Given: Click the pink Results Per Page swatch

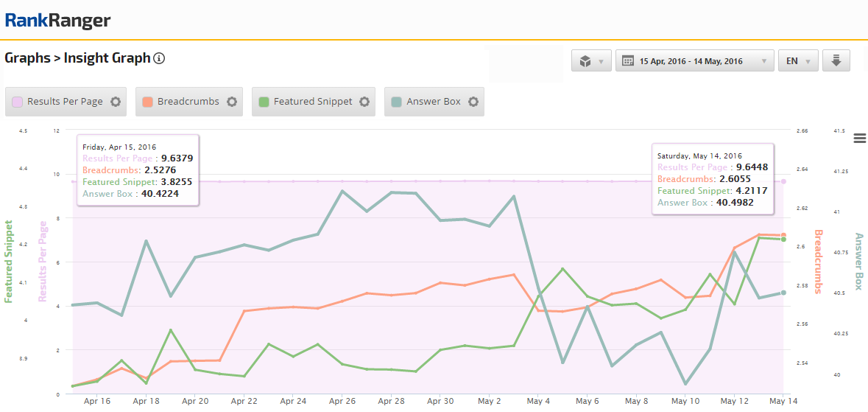Looking at the screenshot, I should [17, 102].
